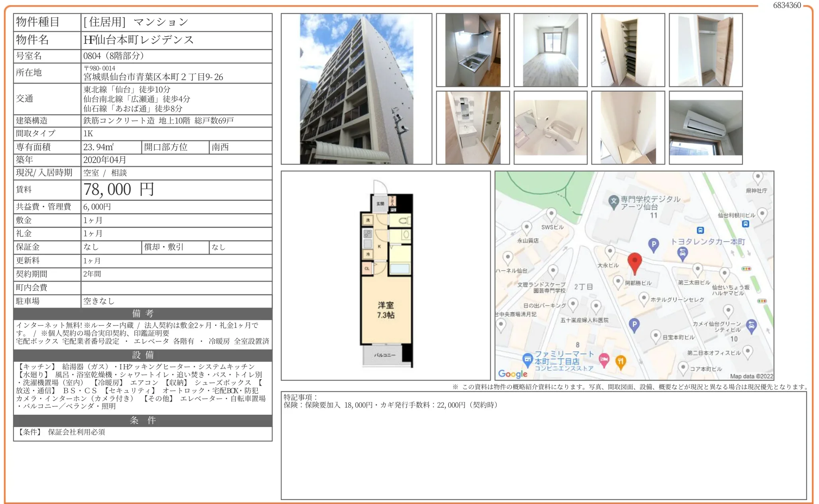Click the map pin beside 日の出パーキング
Screen dimensions: 819x504
click(573, 305)
